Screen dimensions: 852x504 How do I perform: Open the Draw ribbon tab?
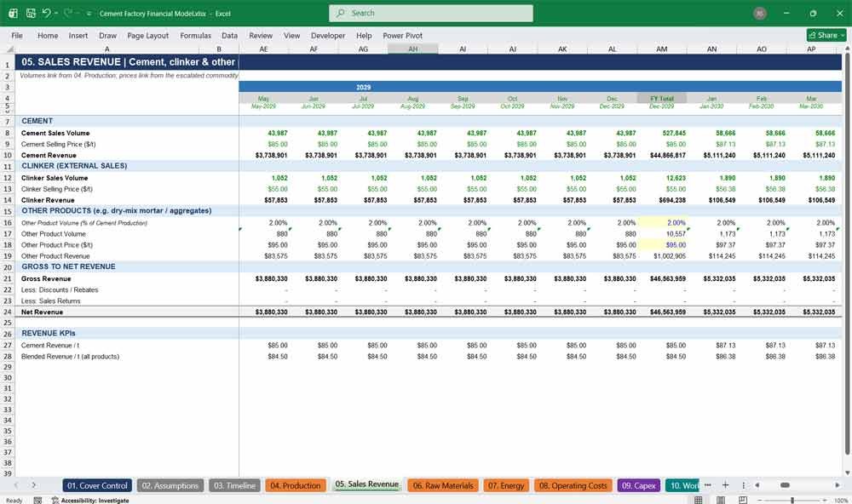click(x=107, y=35)
